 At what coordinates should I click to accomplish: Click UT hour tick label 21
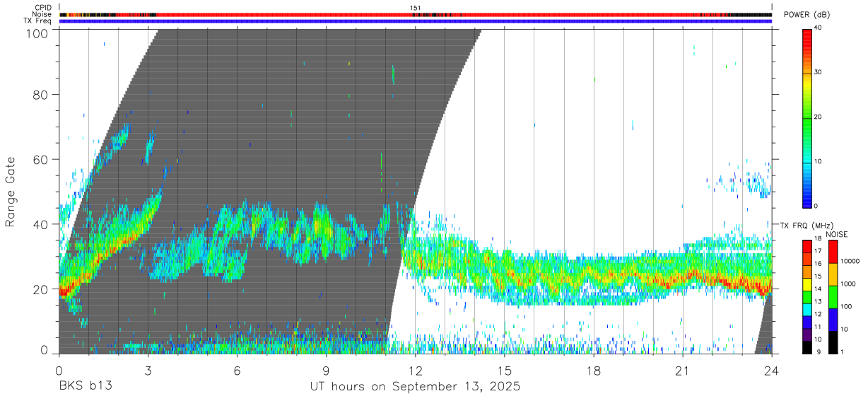click(x=682, y=370)
